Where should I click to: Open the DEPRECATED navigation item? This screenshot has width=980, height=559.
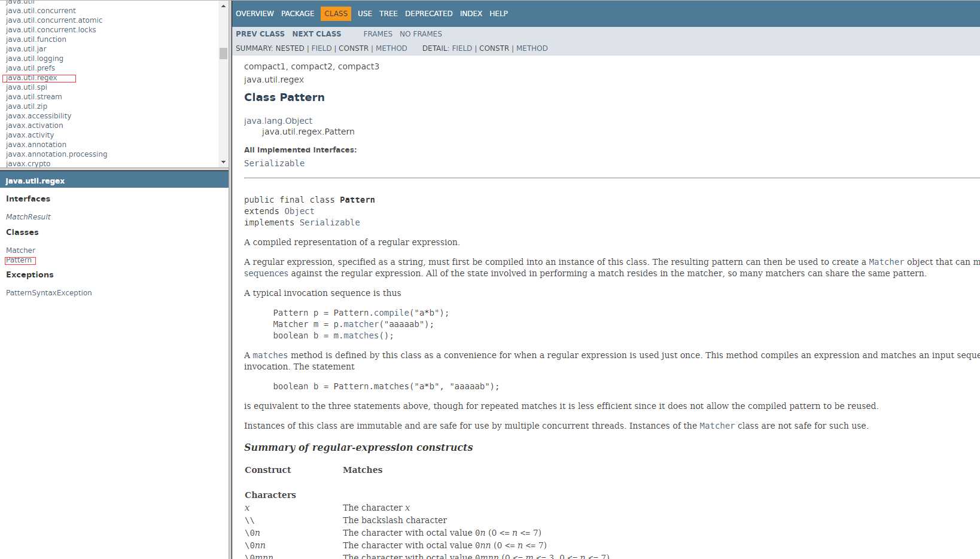click(428, 13)
